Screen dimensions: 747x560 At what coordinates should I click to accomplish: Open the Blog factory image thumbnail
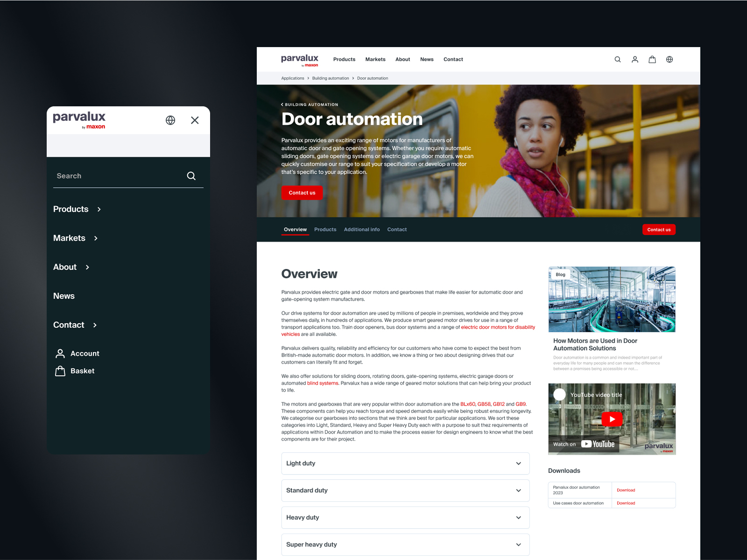pyautogui.click(x=612, y=299)
